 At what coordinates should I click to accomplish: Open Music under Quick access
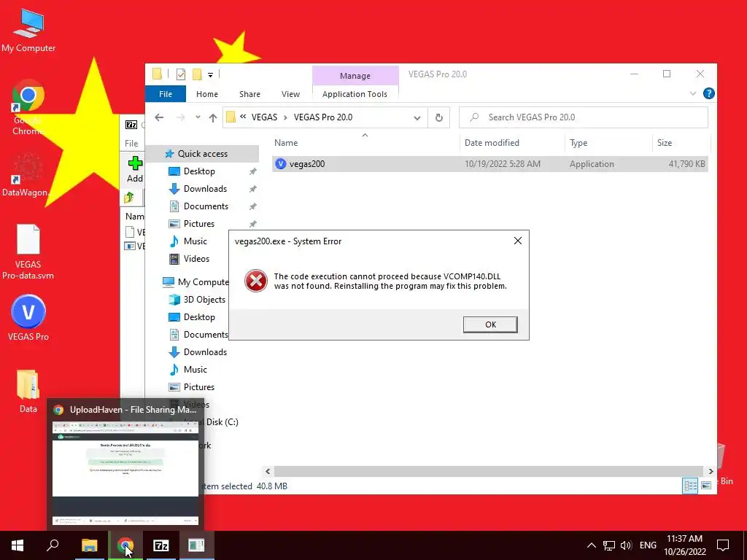click(195, 241)
